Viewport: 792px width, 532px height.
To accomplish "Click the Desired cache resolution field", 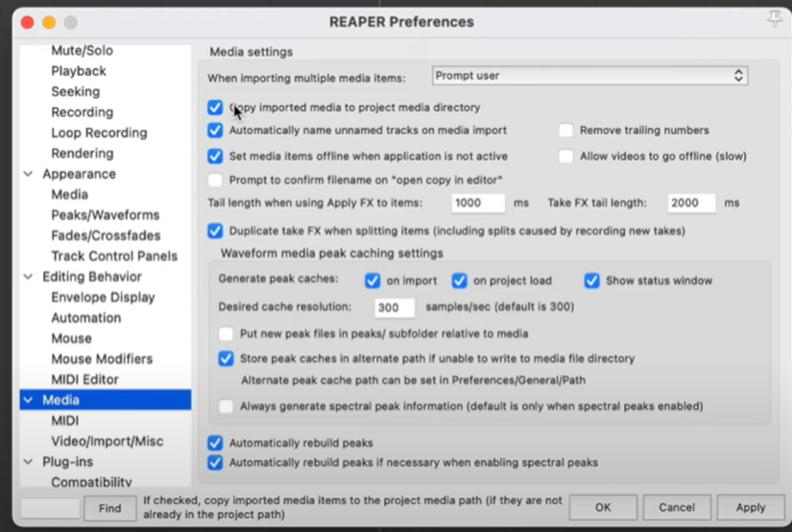I will pos(394,308).
